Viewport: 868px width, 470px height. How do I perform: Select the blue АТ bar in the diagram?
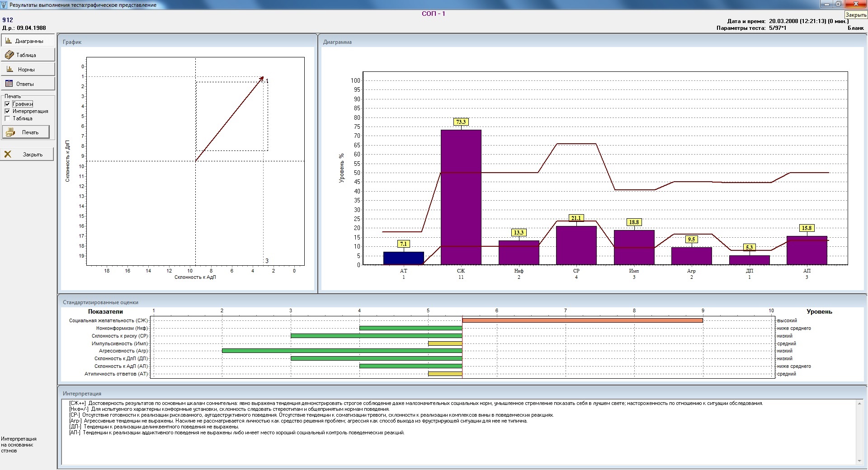(x=403, y=258)
